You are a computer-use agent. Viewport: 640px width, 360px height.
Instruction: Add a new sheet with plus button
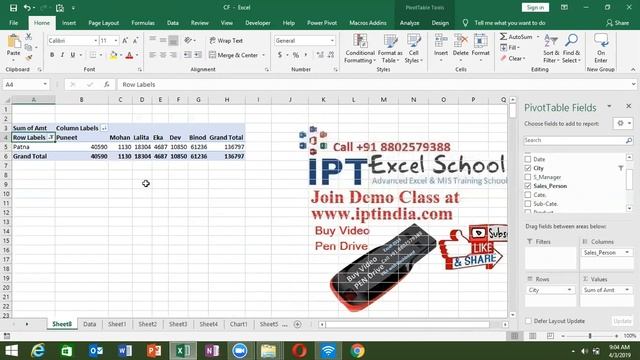point(298,324)
